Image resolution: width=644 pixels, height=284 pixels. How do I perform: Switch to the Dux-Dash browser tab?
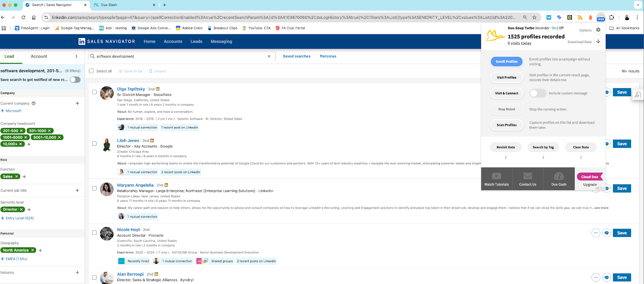(x=124, y=5)
